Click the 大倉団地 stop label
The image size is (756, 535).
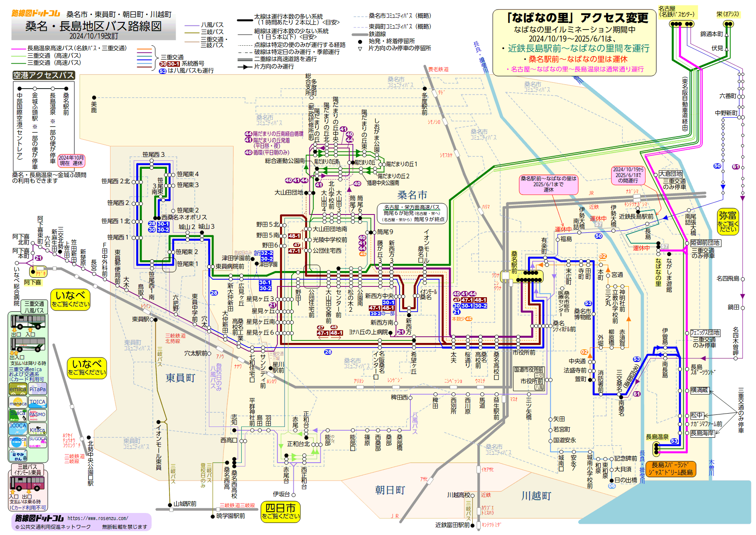coord(670,174)
